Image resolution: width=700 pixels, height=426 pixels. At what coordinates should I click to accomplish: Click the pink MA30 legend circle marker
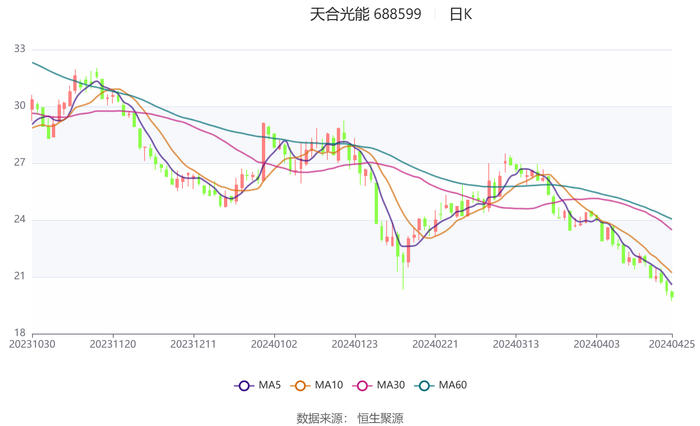point(362,385)
